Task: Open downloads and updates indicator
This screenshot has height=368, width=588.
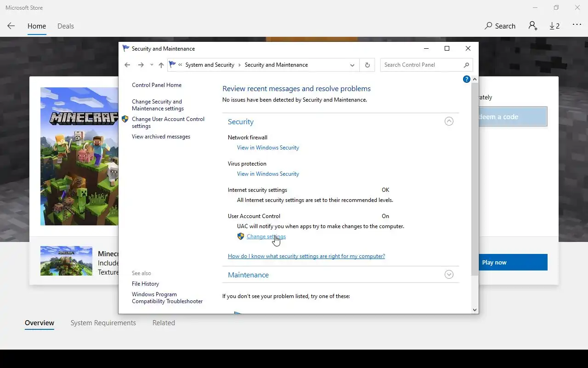Action: point(554,26)
